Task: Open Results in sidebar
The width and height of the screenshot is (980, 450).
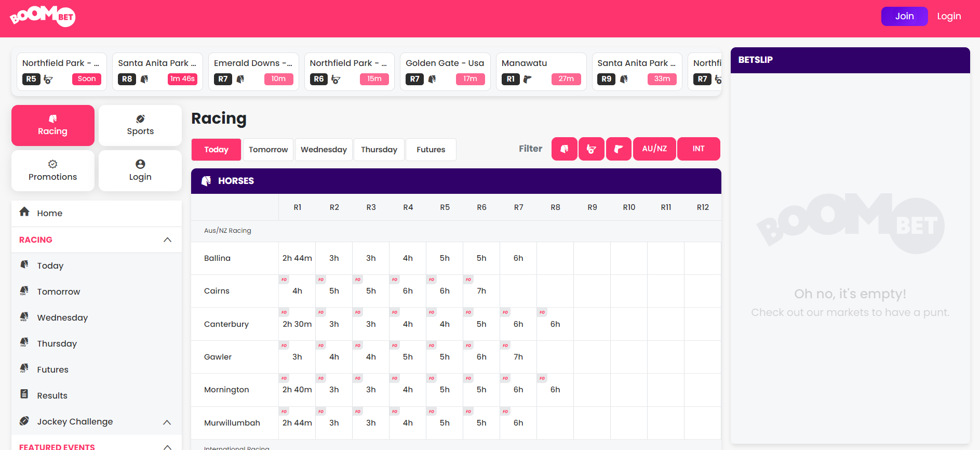Action: coord(97,395)
